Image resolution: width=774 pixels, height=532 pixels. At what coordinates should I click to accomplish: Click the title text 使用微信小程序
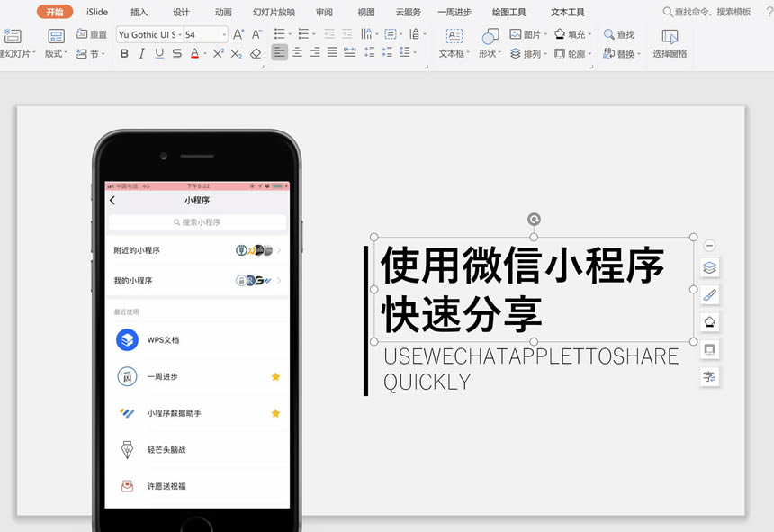(522, 265)
